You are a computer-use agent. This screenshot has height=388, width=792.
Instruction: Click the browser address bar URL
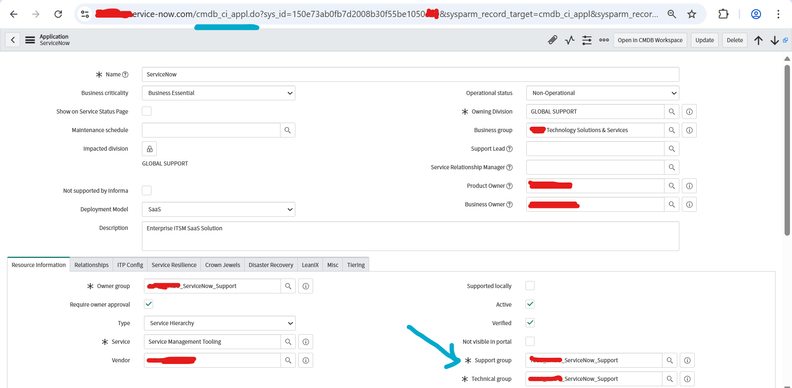(376, 14)
